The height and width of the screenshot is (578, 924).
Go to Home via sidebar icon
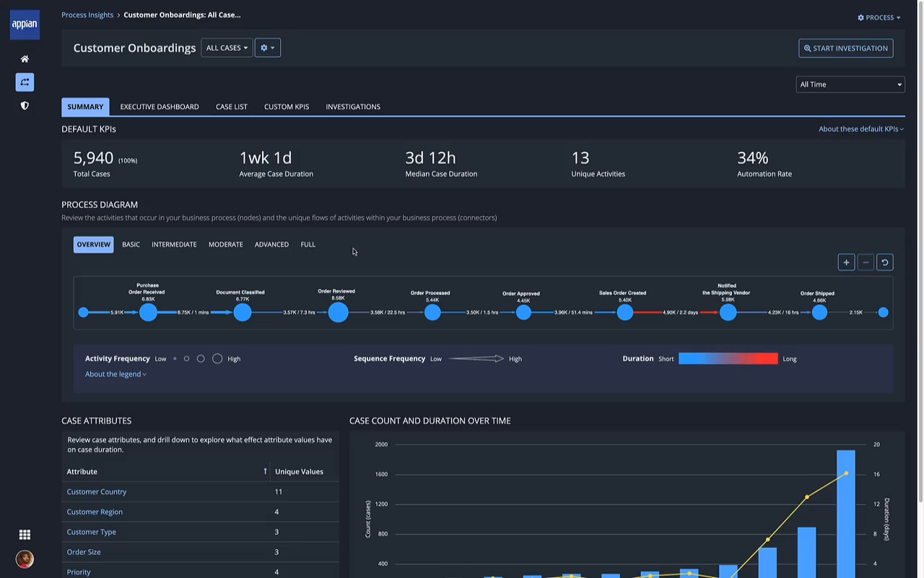coord(25,59)
